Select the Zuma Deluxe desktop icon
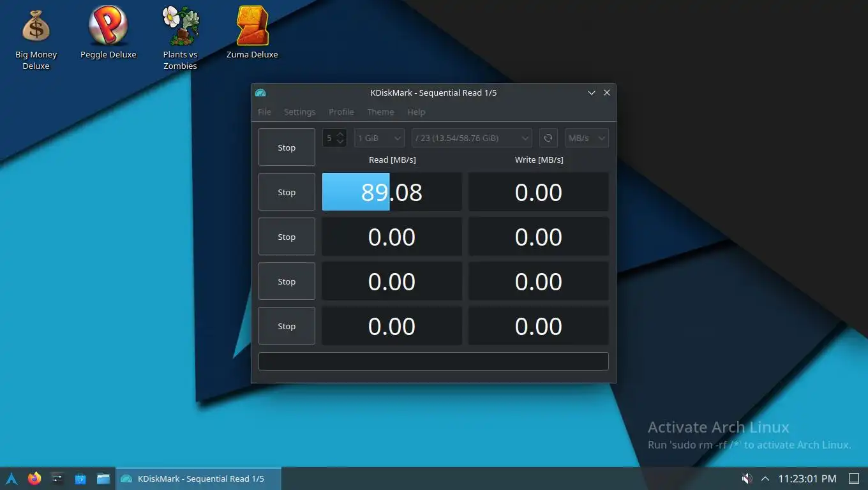The width and height of the screenshot is (868, 490). [252, 33]
